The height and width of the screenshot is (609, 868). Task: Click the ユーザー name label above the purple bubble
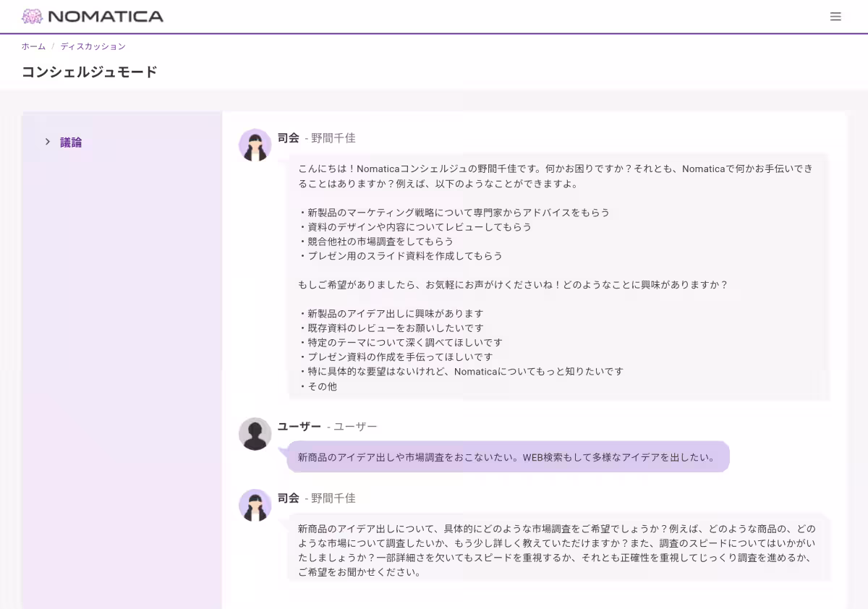[299, 426]
